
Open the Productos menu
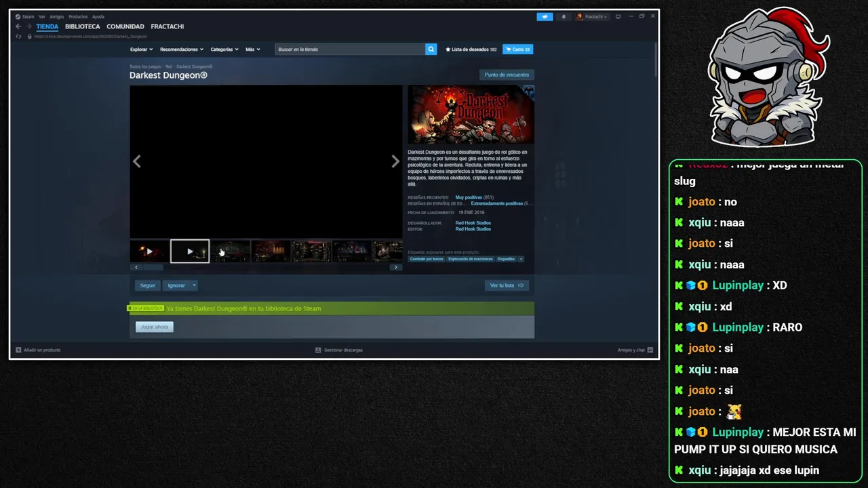78,16
